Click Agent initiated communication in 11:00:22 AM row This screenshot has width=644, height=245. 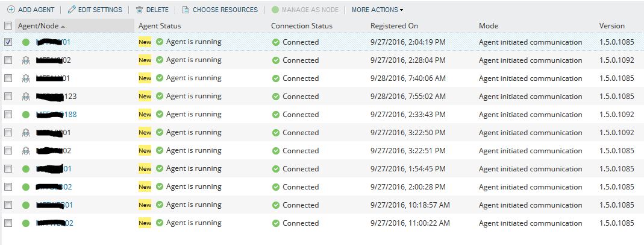pos(530,223)
